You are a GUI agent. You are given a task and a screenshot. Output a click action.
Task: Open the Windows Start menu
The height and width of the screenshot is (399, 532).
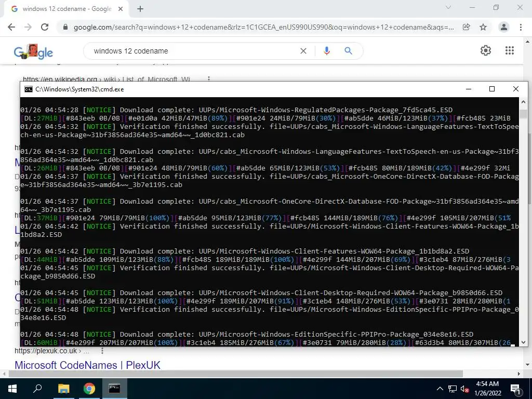point(12,389)
